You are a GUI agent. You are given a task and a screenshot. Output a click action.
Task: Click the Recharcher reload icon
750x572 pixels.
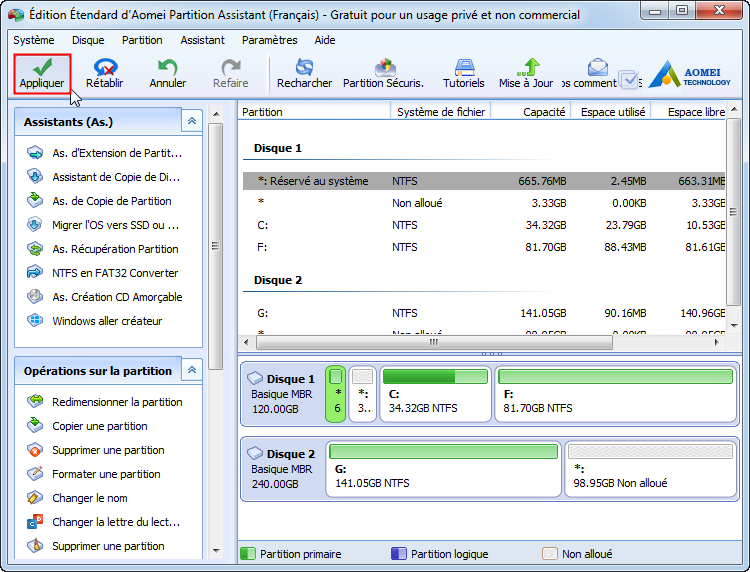click(304, 74)
